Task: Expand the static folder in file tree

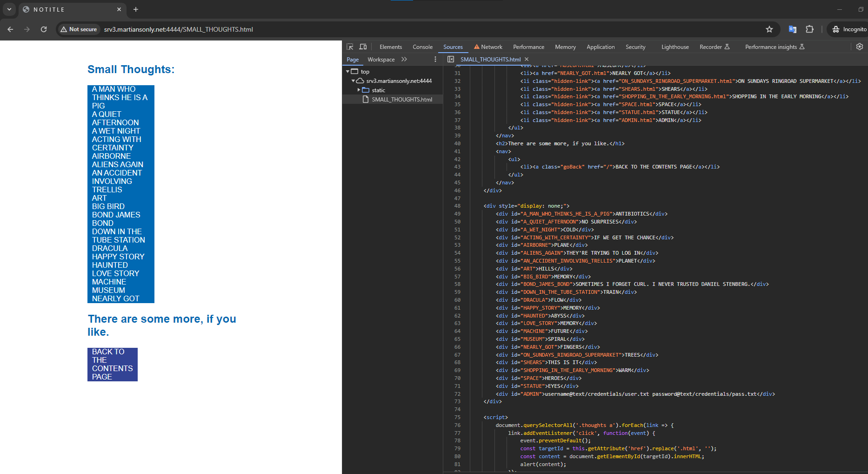Action: [x=359, y=90]
